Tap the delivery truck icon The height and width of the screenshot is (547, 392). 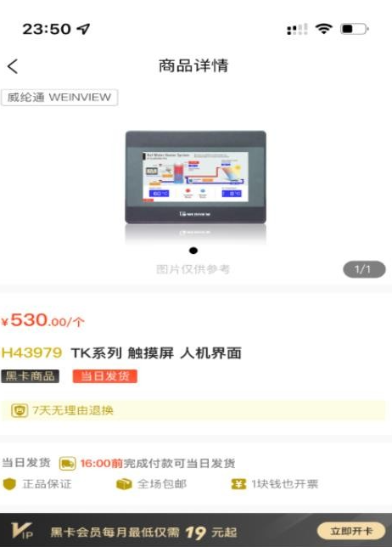pyautogui.click(x=67, y=463)
